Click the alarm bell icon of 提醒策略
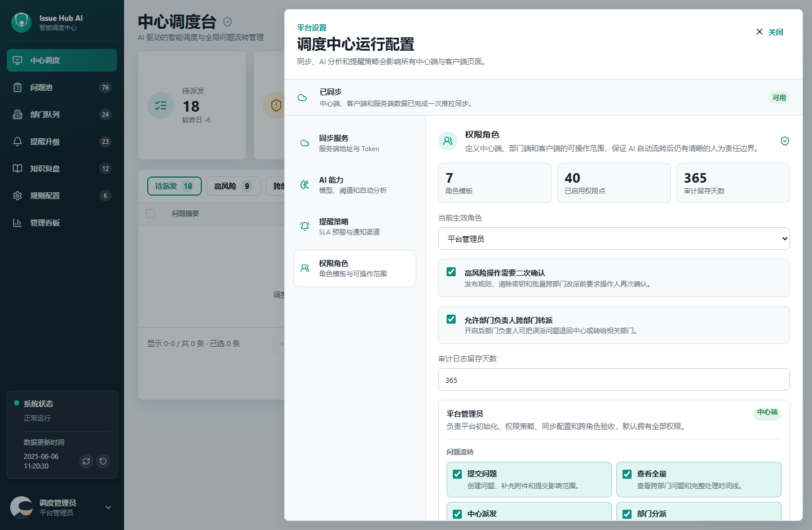This screenshot has height=530, width=812. [304, 227]
